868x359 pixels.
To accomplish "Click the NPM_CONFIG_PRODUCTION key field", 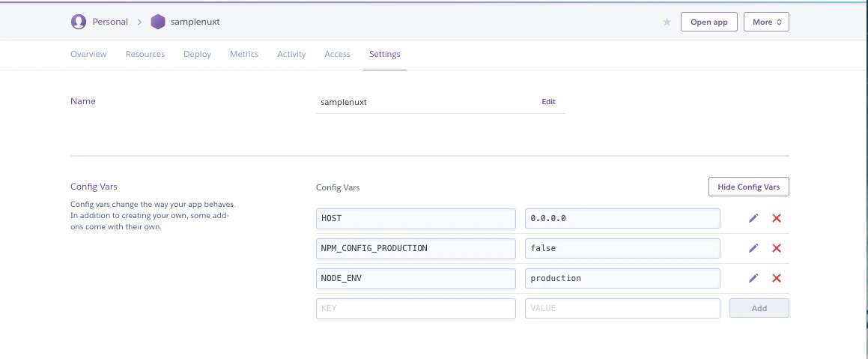I will pyautogui.click(x=416, y=248).
